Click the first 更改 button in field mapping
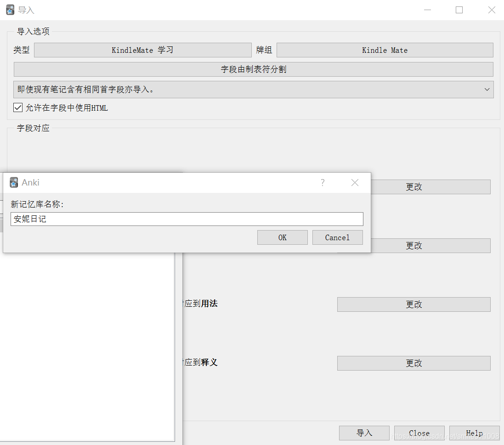The width and height of the screenshot is (504, 445). point(430,186)
